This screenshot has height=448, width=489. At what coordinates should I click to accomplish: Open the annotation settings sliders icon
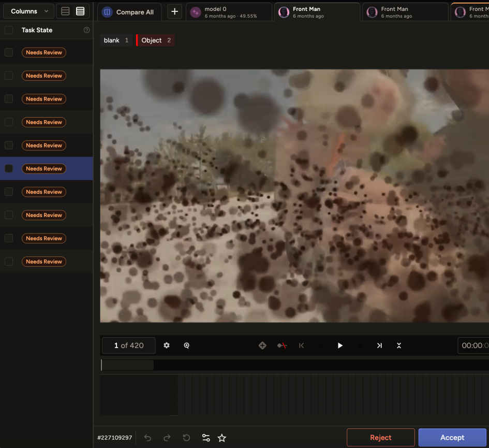click(x=206, y=438)
